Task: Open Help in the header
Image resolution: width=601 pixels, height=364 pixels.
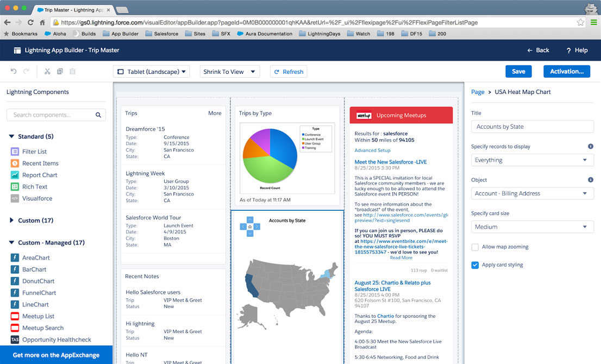Action: 577,50
